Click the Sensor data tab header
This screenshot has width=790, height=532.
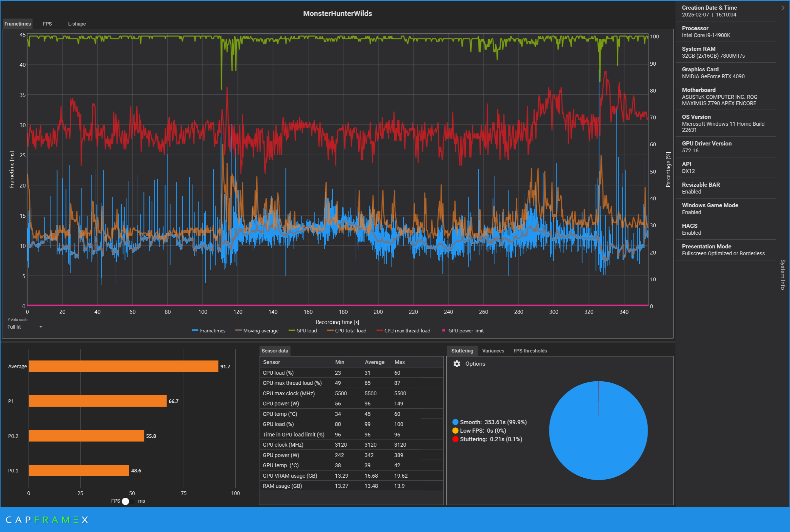pos(275,351)
